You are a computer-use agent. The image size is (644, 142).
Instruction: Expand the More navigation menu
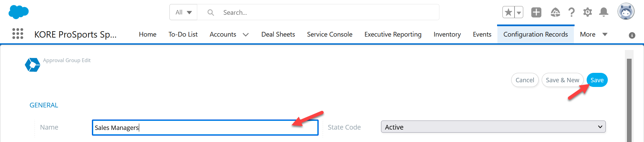pos(594,34)
